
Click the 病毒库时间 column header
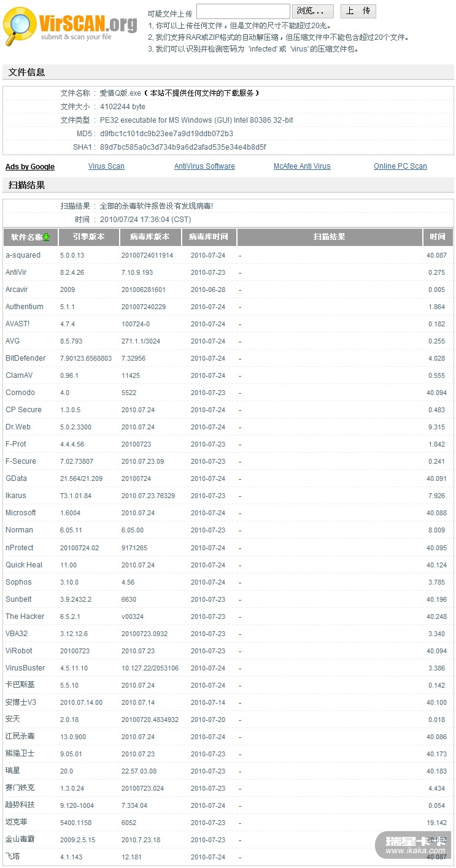coord(209,237)
